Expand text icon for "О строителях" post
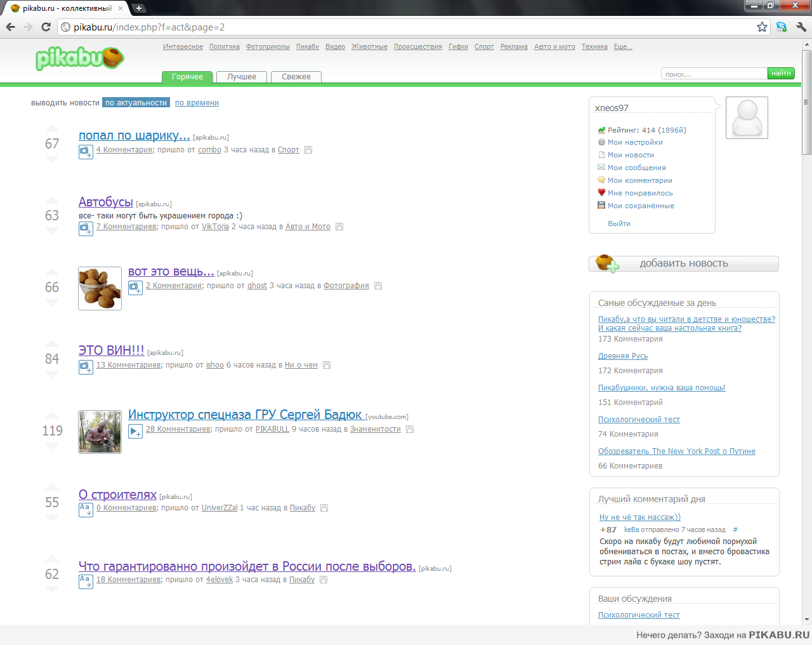The height and width of the screenshot is (645, 812). (86, 509)
